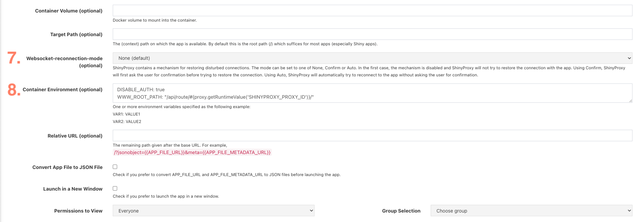Click the Container Environment text area

(x=372, y=93)
